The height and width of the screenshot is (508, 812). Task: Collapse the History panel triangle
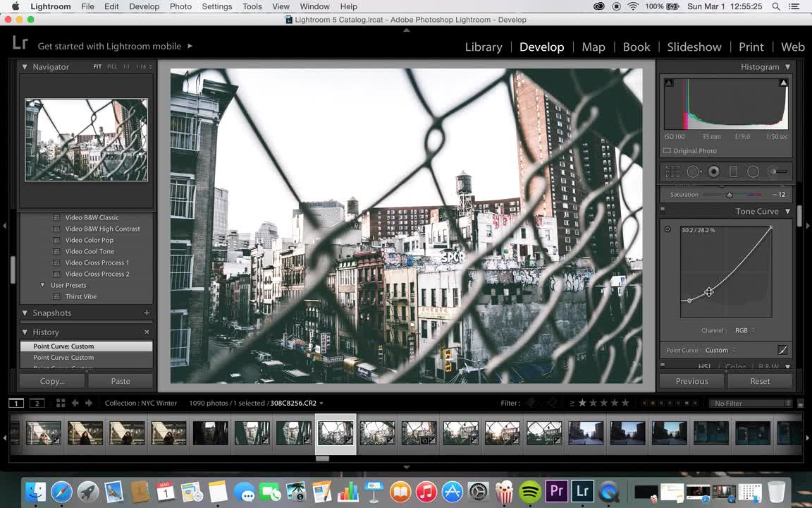(x=25, y=332)
